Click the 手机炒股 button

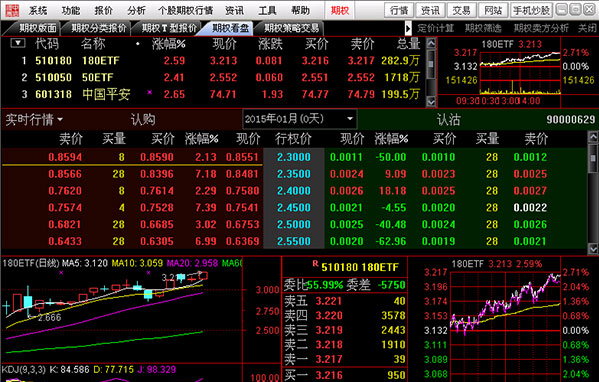coord(531,10)
